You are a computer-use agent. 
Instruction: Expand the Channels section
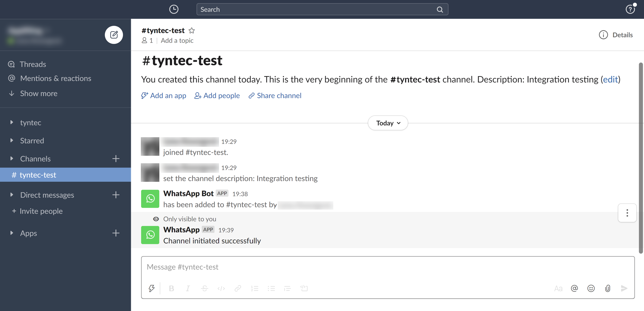[12, 159]
